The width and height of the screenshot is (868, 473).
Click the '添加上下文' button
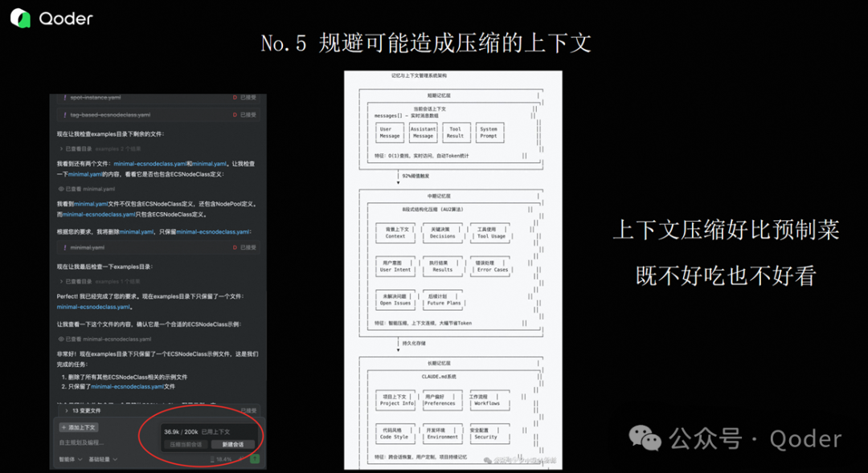tap(79, 428)
